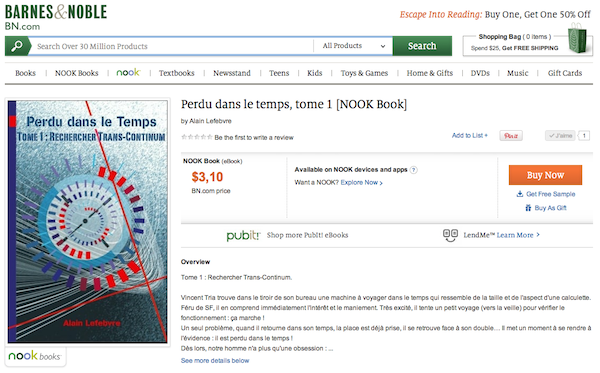Click the Perdu dans le Temps cover image
This screenshot has width=600, height=373.
click(88, 221)
